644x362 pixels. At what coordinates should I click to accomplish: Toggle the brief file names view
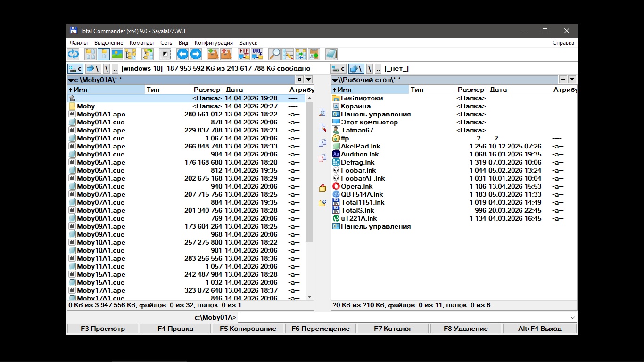click(x=91, y=54)
